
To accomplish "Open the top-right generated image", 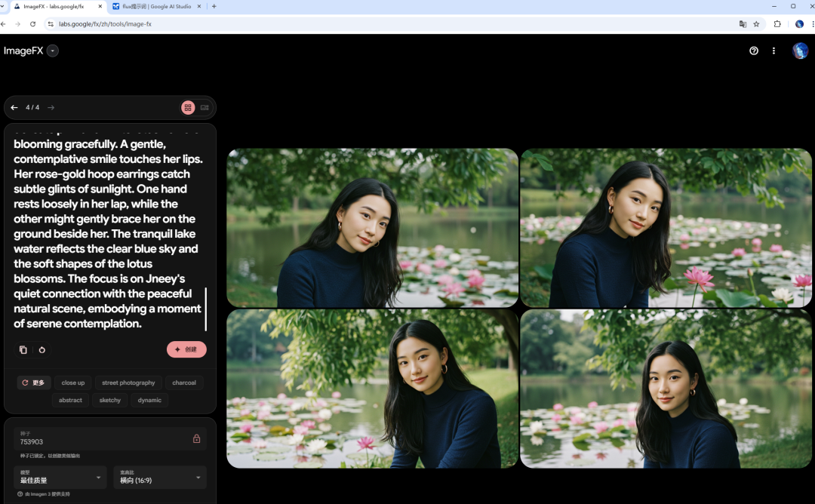I will coord(666,228).
